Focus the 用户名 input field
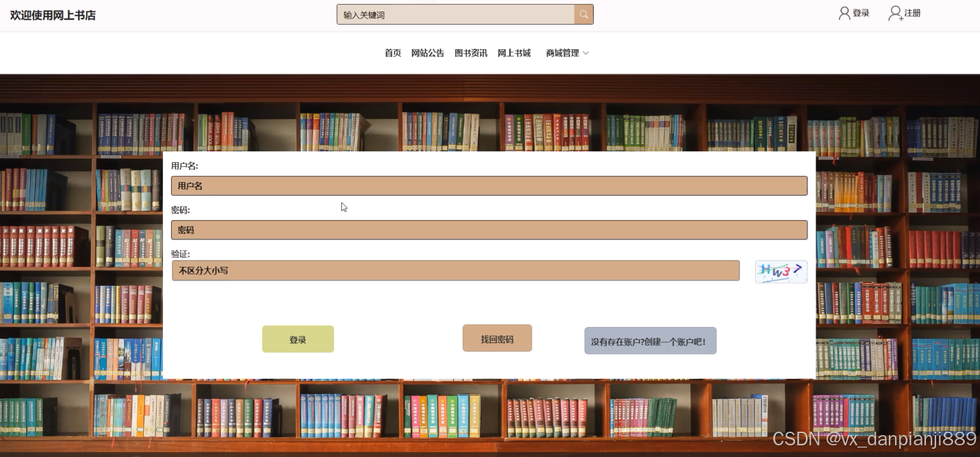The image size is (980, 457). click(x=489, y=185)
